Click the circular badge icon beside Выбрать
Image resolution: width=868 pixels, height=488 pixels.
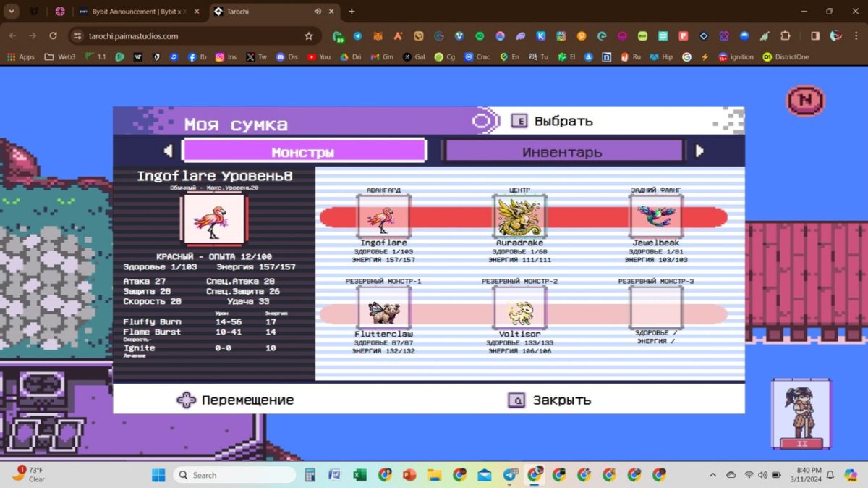point(485,121)
